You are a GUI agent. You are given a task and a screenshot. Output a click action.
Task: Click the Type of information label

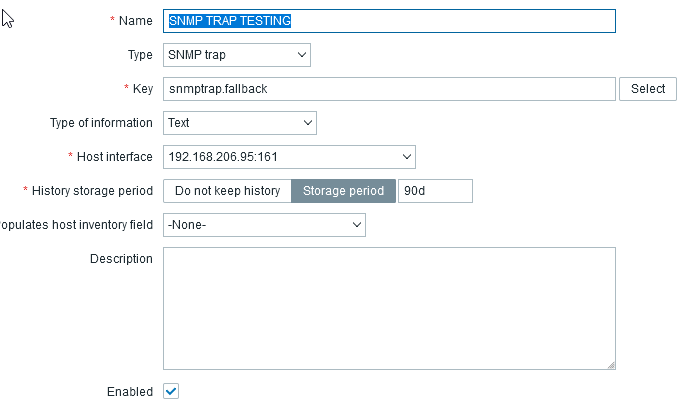point(101,123)
